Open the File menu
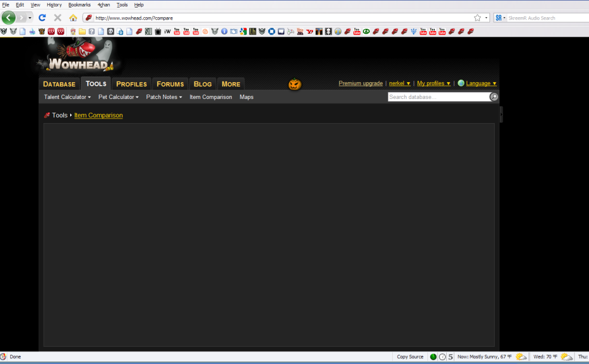The image size is (589, 364). (6, 5)
